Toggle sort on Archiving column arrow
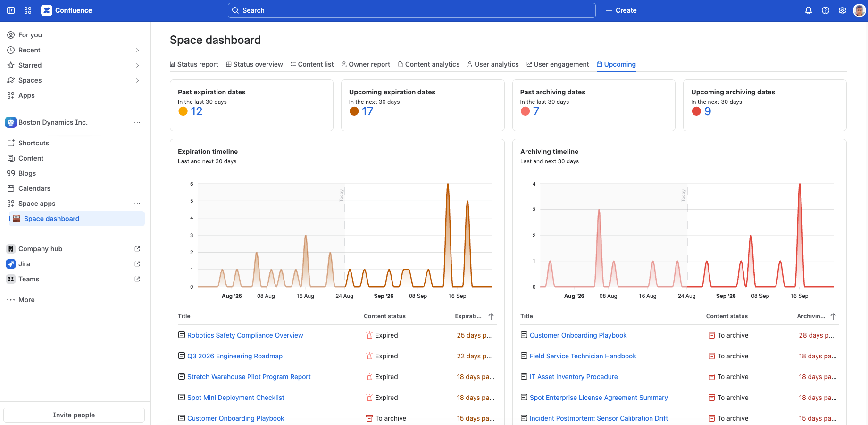 tap(833, 316)
